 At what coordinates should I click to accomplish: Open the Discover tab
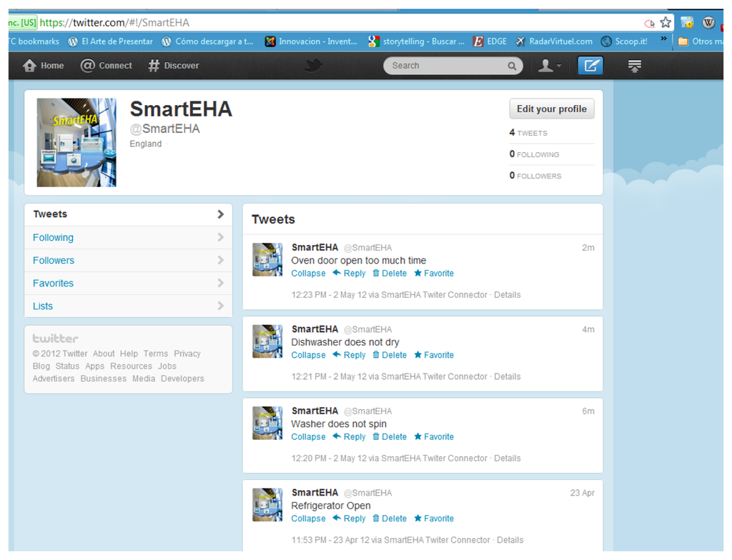point(174,66)
